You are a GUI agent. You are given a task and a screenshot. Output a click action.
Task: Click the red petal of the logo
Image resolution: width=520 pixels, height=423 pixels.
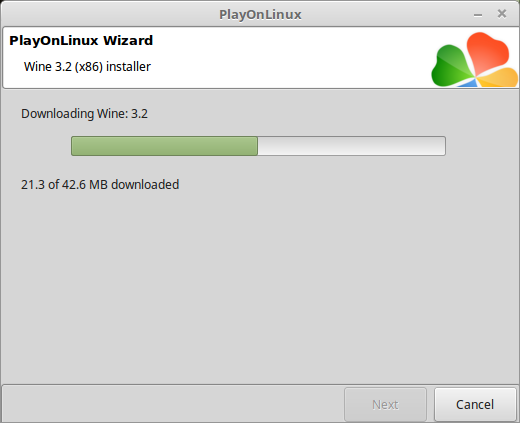(487, 52)
